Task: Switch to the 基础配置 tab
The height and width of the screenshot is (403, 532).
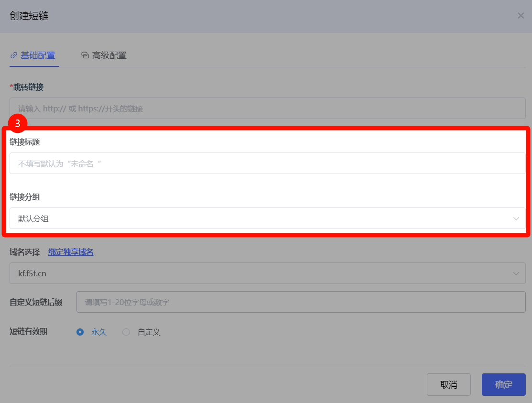Action: 37,55
